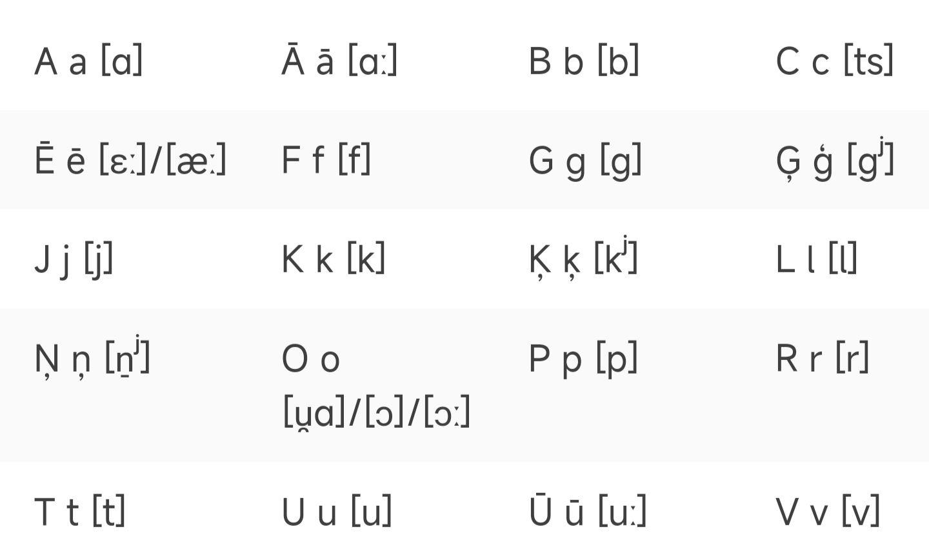
Task: Choose the 'C c [ts]' cell
Action: (835, 61)
